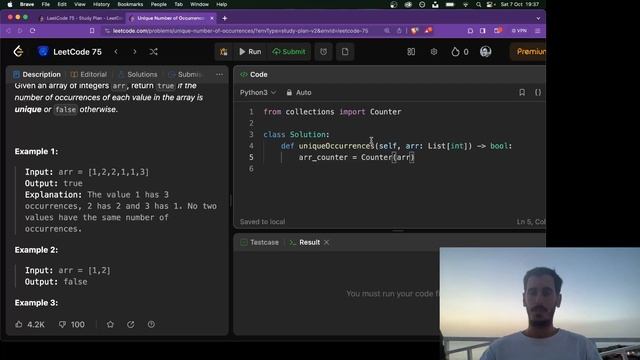The height and width of the screenshot is (360, 640).
Task: Submit the solution
Action: [289, 52]
